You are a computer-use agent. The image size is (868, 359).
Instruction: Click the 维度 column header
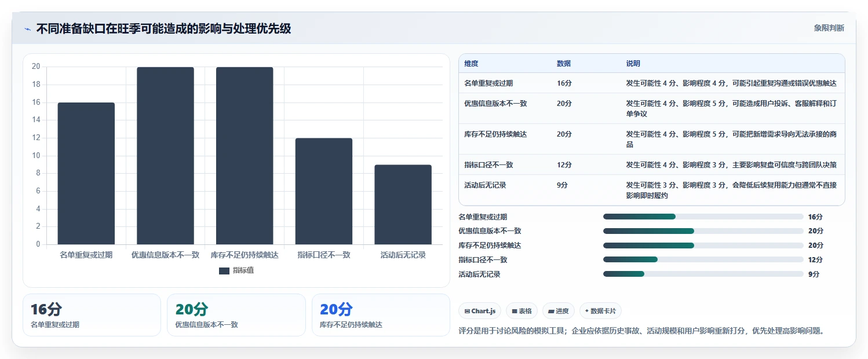tap(472, 64)
